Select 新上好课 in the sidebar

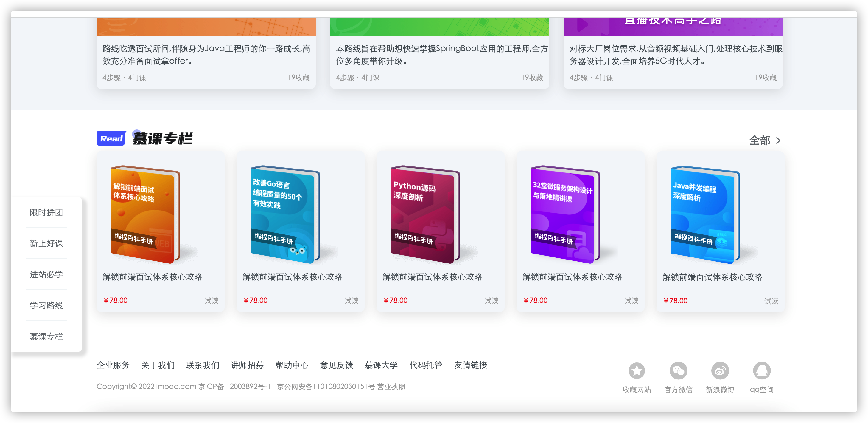click(x=46, y=243)
